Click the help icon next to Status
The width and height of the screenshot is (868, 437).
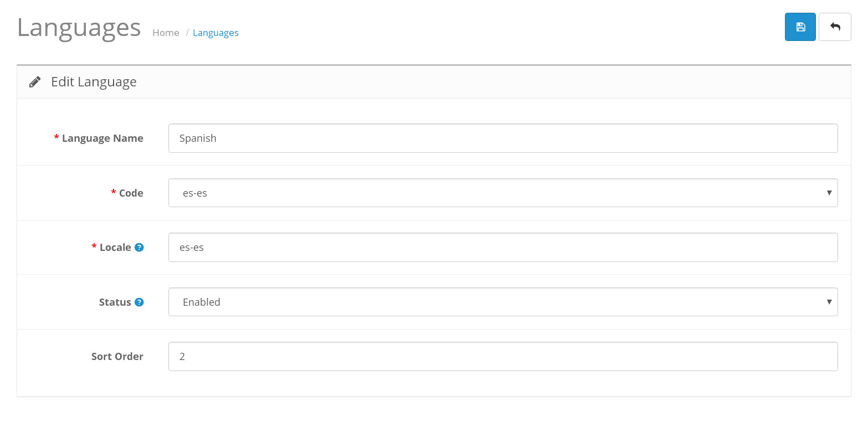[139, 302]
